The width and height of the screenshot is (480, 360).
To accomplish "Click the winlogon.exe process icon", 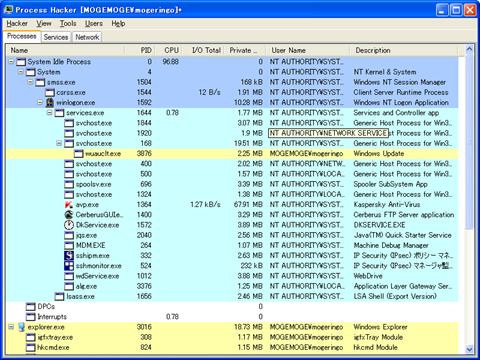I will click(x=50, y=102).
